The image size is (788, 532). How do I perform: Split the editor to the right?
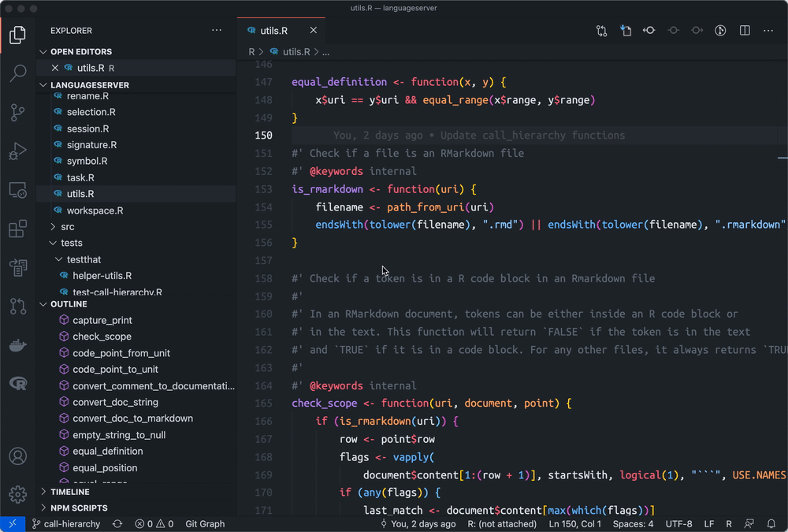(745, 31)
